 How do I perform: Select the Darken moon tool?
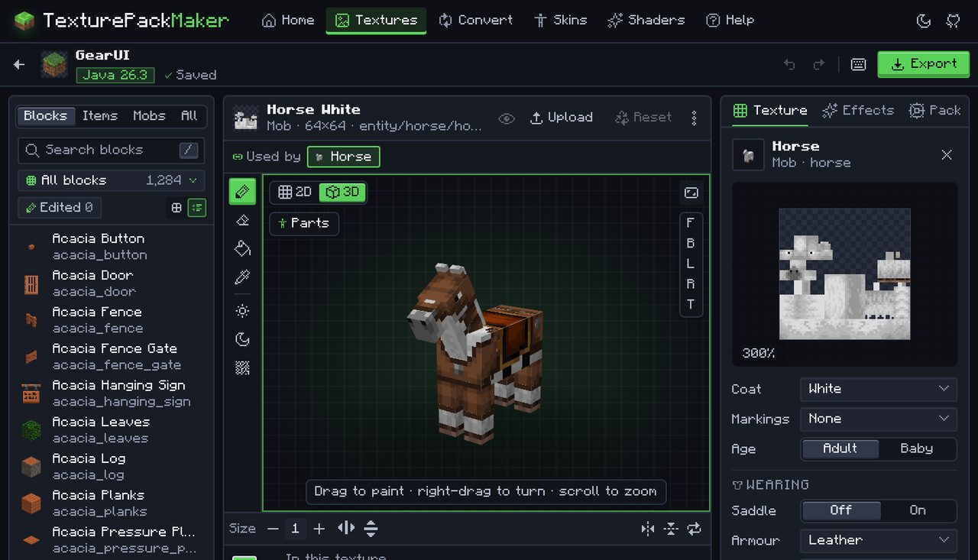tap(242, 339)
